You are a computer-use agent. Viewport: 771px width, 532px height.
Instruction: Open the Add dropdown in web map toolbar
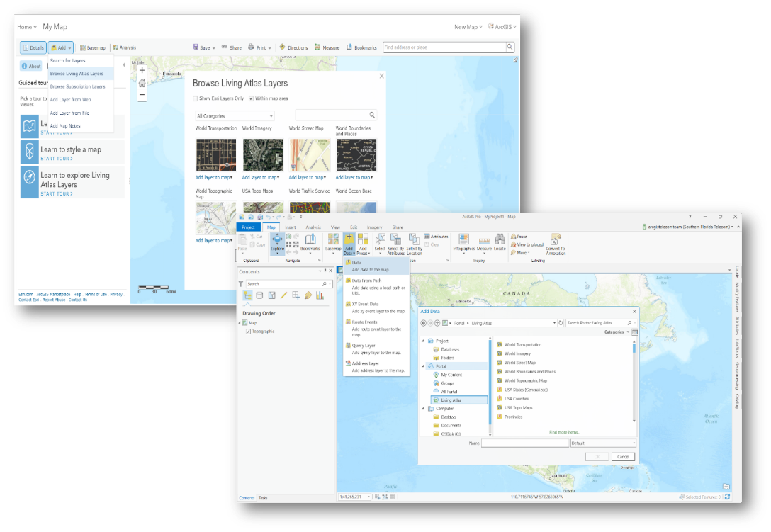click(61, 47)
